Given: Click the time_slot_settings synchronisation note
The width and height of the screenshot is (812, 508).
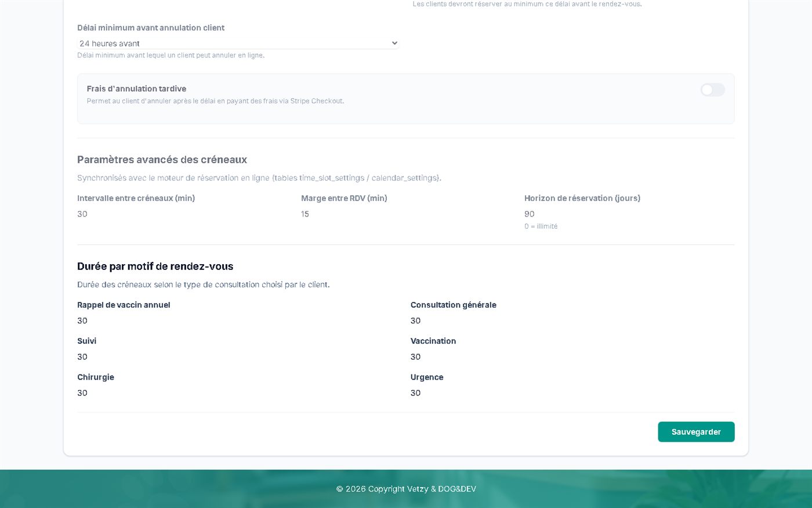Looking at the screenshot, I should coord(259,178).
